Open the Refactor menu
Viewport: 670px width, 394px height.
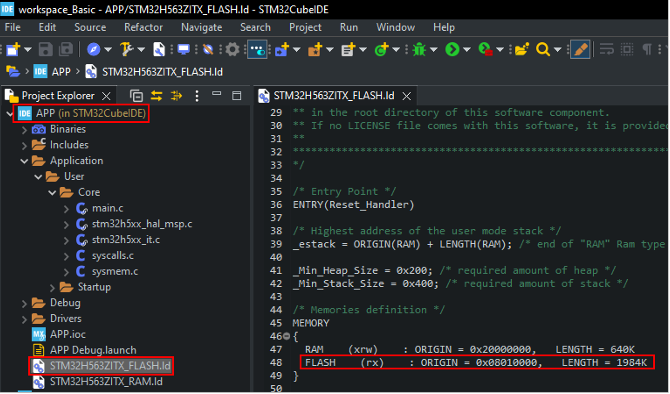[143, 27]
